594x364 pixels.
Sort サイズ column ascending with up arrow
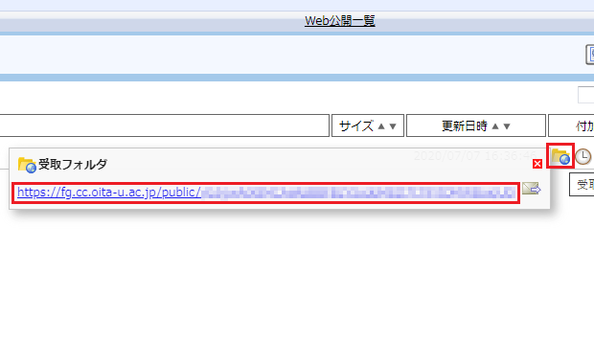(381, 126)
